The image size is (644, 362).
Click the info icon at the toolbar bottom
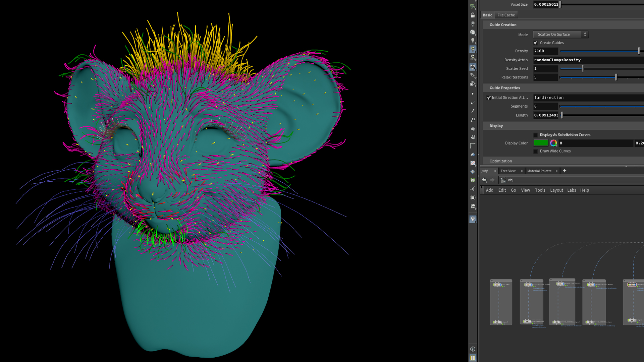(473, 349)
